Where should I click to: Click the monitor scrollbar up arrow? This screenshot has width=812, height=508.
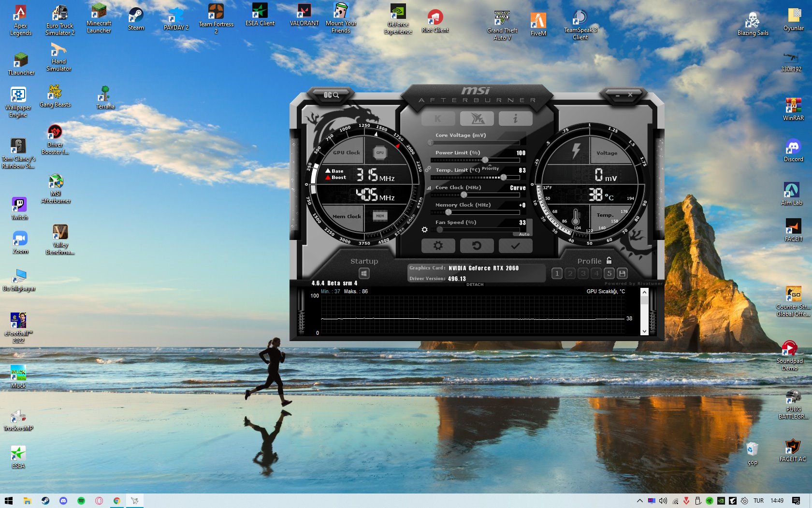click(644, 292)
